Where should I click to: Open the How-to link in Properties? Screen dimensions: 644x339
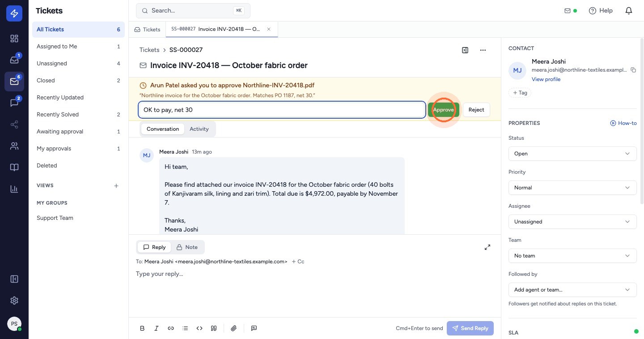point(623,123)
